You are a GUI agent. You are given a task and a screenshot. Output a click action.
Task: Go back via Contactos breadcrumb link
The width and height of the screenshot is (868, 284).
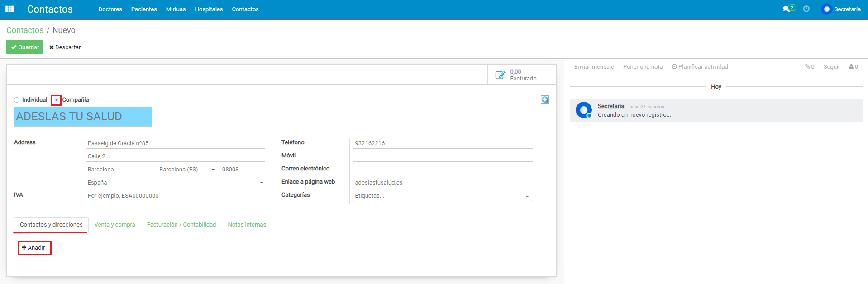(25, 30)
